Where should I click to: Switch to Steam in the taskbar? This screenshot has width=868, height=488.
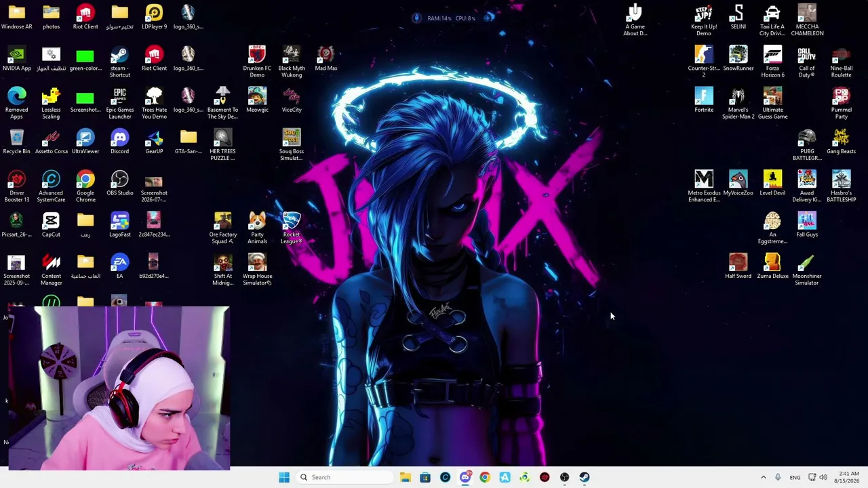[585, 477]
